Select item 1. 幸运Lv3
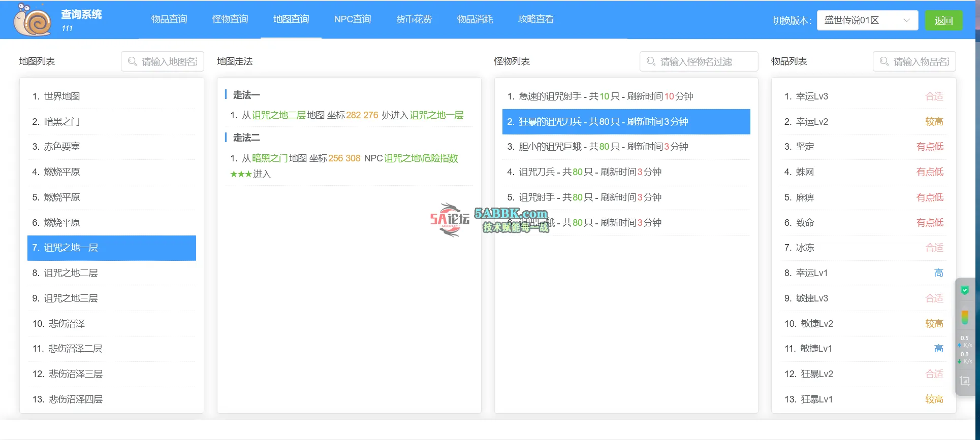This screenshot has width=980, height=440. [864, 96]
